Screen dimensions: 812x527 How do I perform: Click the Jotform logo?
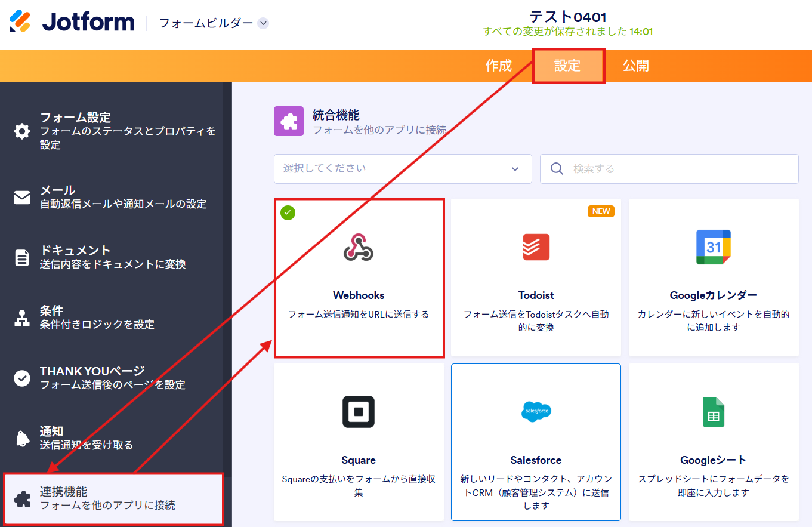point(72,22)
